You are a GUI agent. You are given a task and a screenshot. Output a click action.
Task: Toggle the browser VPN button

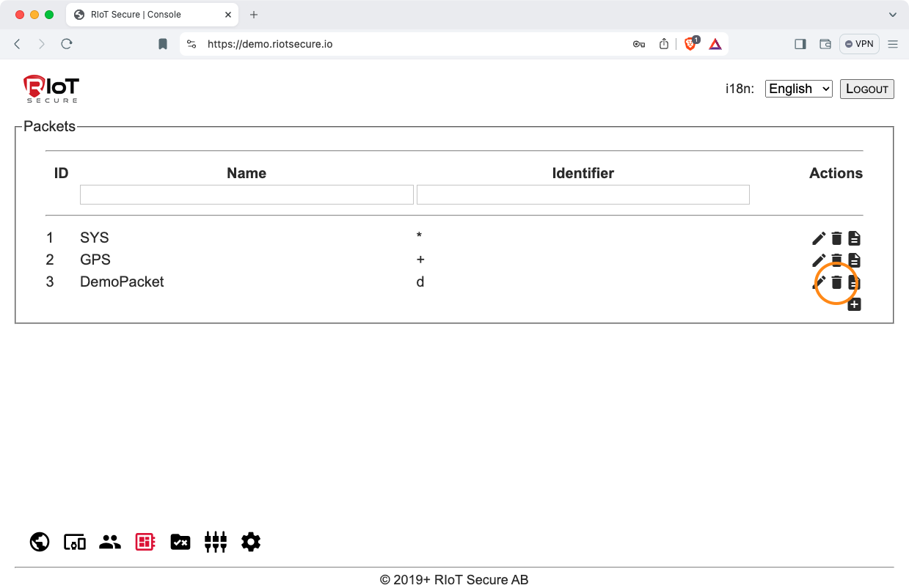tap(859, 44)
